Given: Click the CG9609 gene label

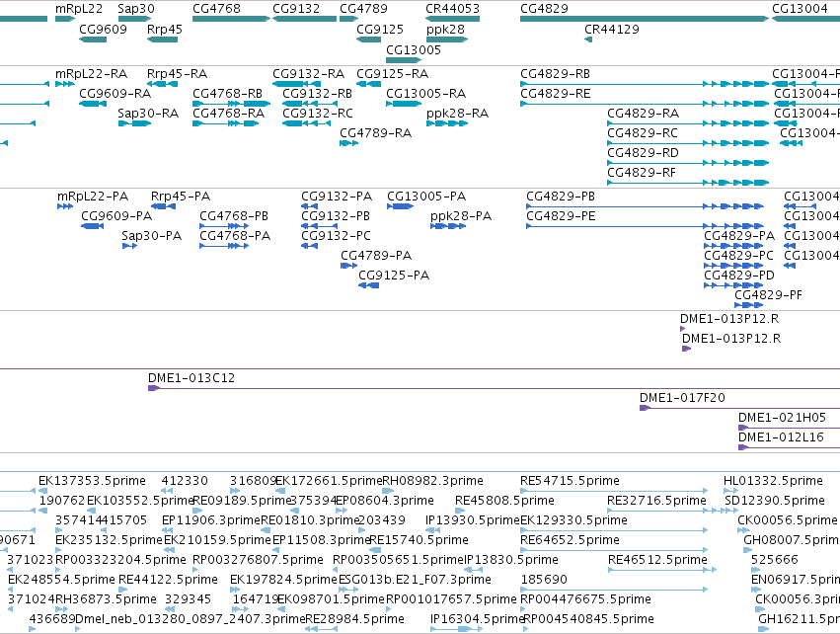Looking at the screenshot, I should coord(103,29).
